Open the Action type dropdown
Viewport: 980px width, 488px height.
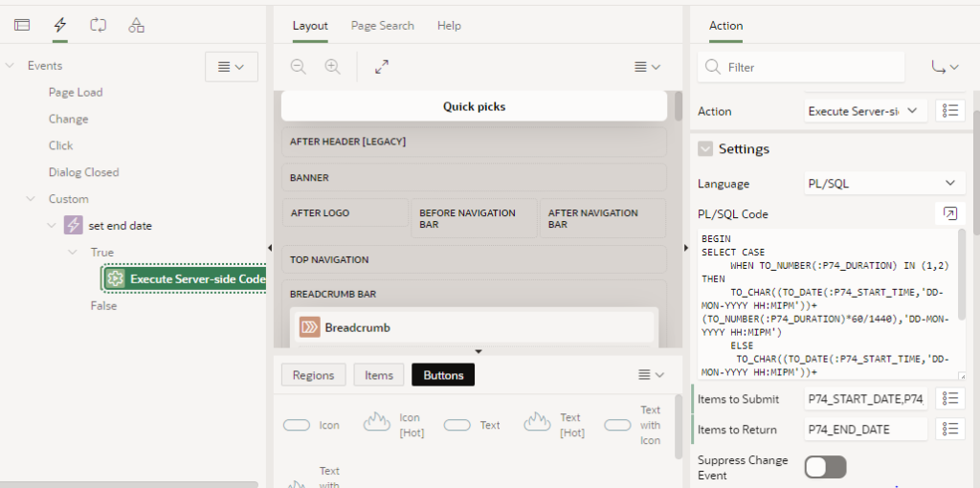[x=865, y=111]
